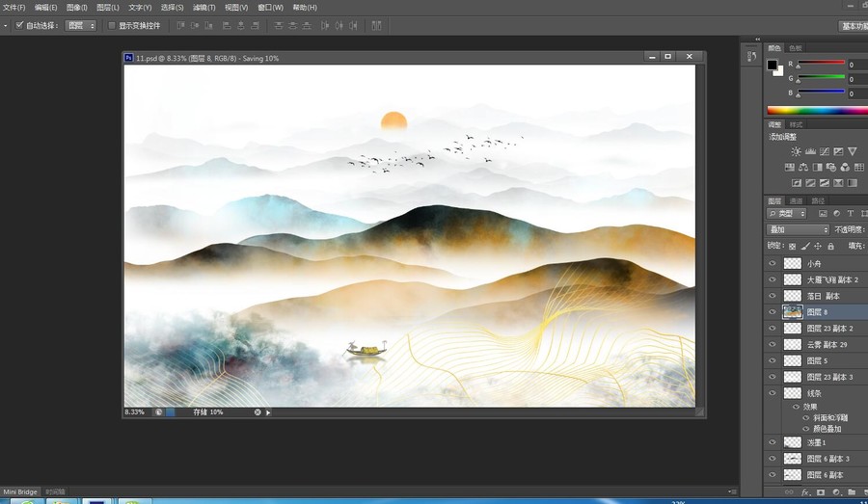The width and height of the screenshot is (868, 504).
Task: Add a Curves adjustment layer
Action: [x=825, y=151]
